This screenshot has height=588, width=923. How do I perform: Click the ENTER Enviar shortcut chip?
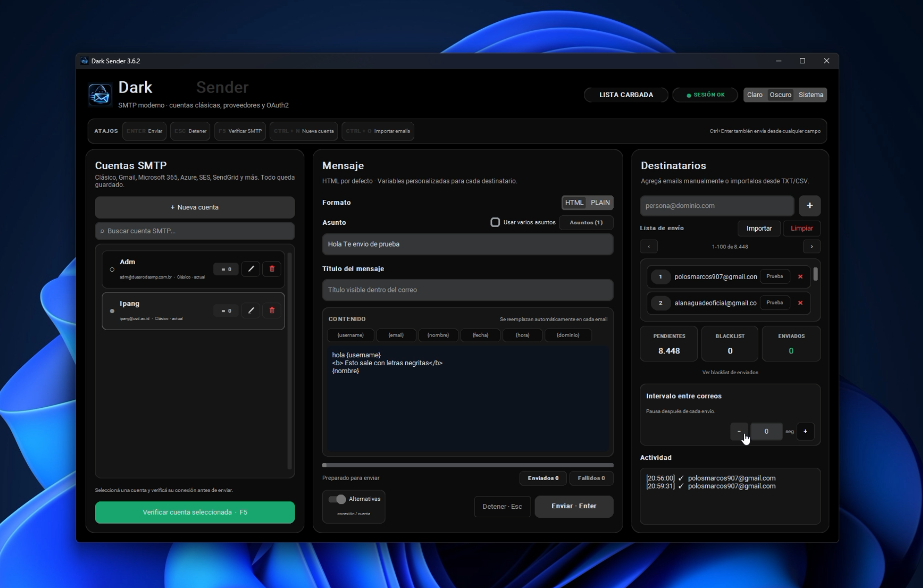[x=145, y=131]
